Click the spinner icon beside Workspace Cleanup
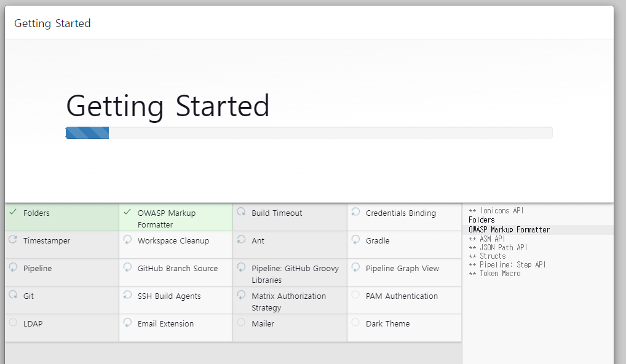 point(127,239)
